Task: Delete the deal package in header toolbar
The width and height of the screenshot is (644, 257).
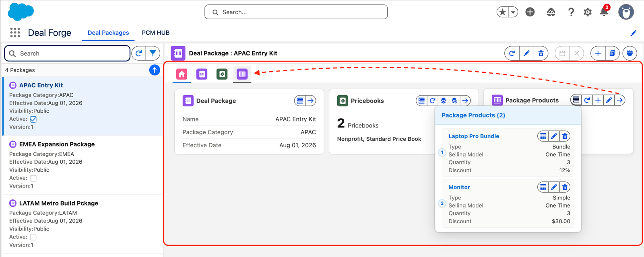Action: 541,53
